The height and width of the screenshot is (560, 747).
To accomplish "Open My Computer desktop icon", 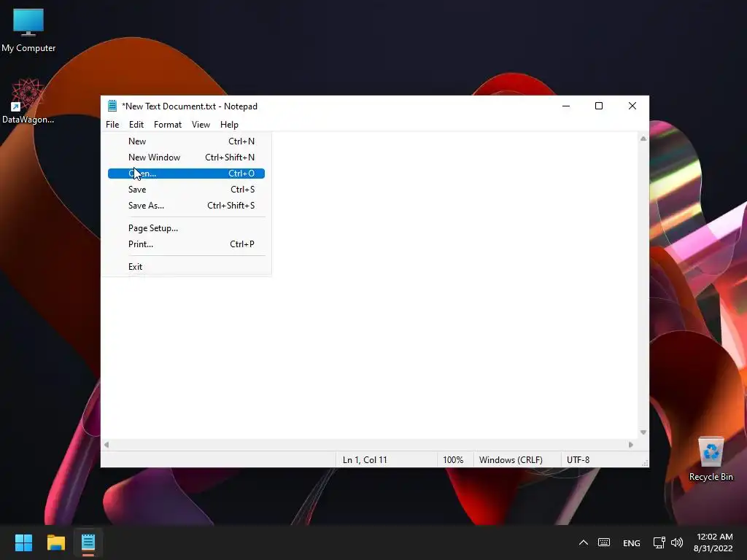I will [28, 30].
